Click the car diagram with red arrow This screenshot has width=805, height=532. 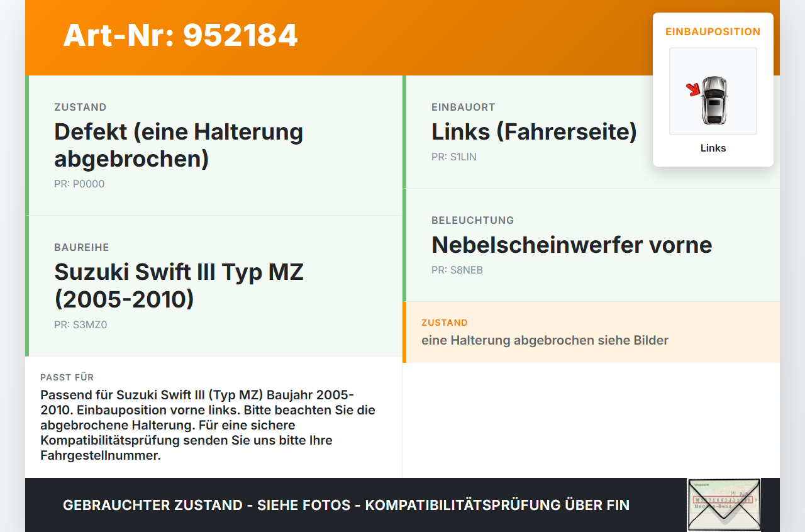(x=713, y=91)
